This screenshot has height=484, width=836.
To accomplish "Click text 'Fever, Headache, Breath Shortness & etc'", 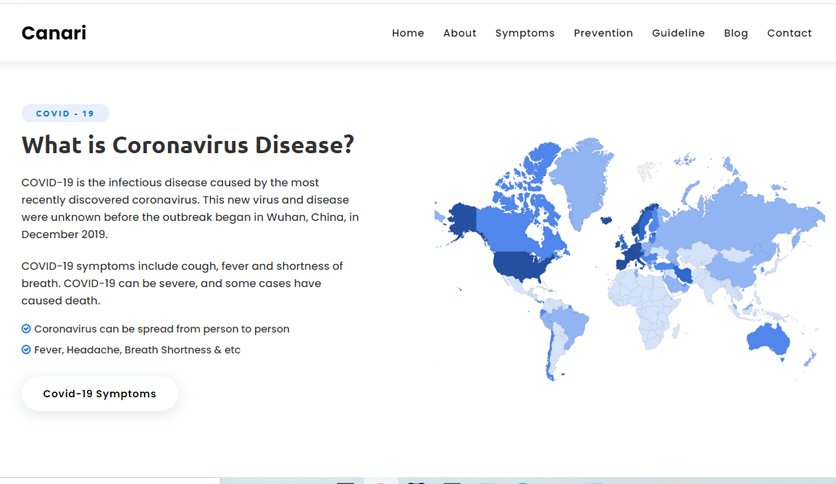I will (x=137, y=350).
